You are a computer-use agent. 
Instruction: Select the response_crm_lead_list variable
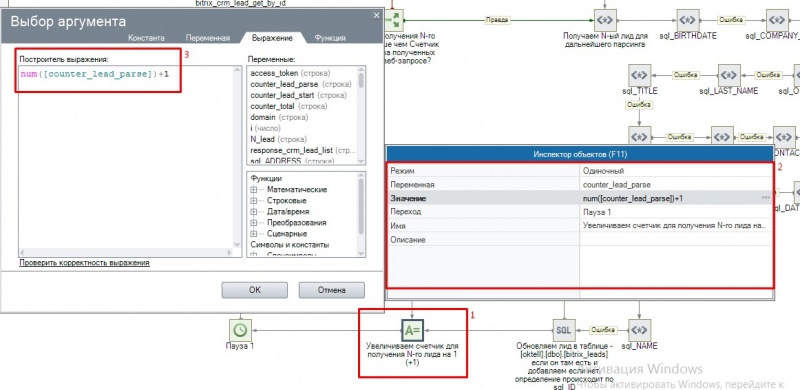303,151
